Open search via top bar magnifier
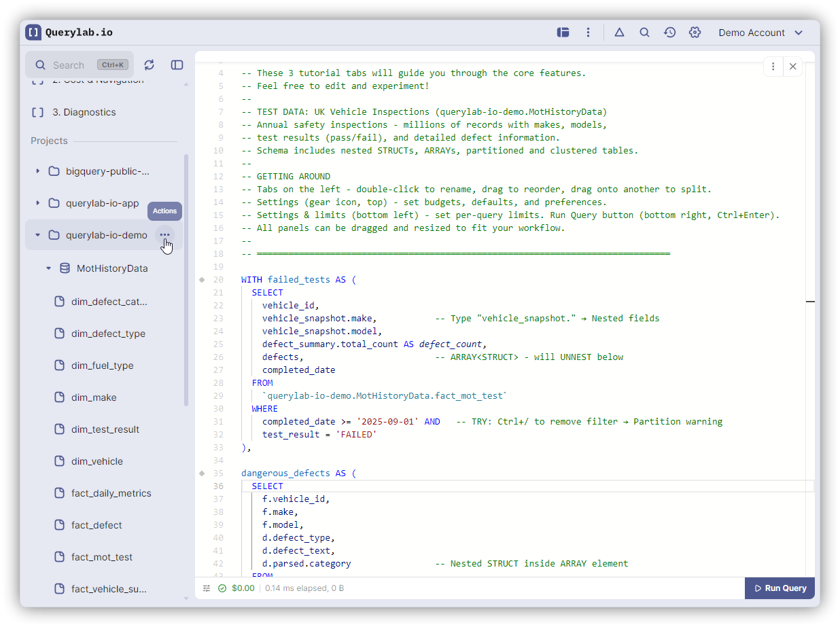 point(644,33)
